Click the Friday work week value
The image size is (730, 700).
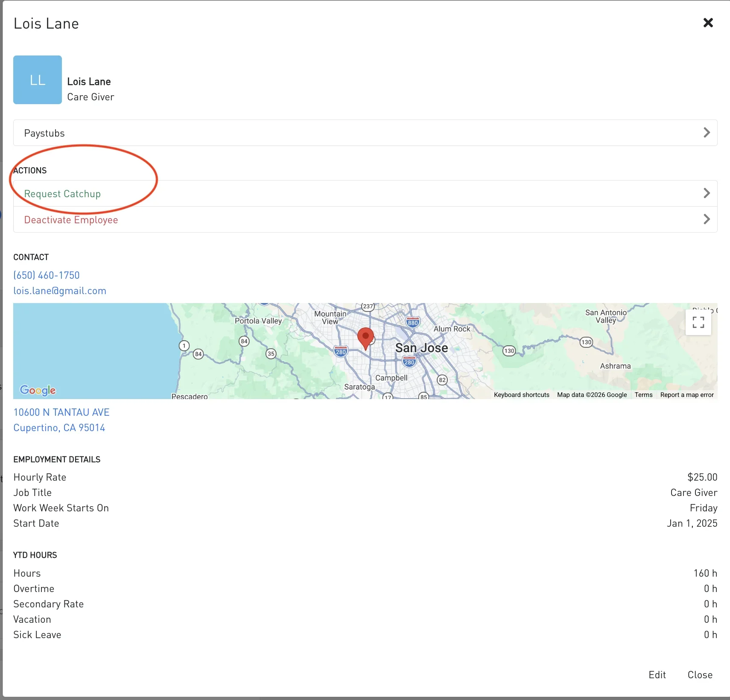pos(704,508)
